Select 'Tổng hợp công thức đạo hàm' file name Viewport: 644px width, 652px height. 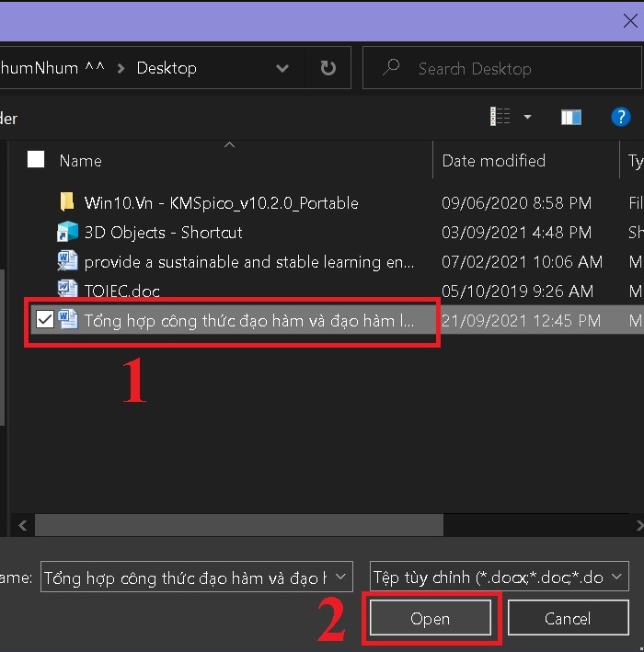(x=249, y=321)
